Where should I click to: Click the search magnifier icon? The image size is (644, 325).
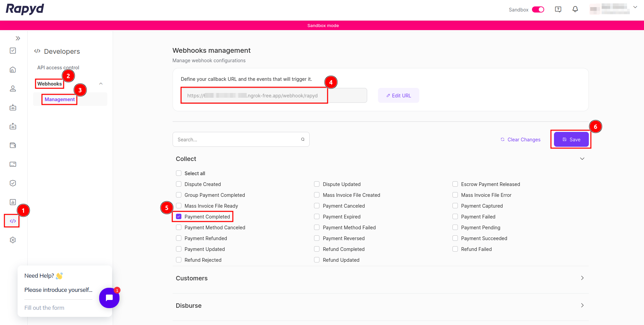pos(303,139)
